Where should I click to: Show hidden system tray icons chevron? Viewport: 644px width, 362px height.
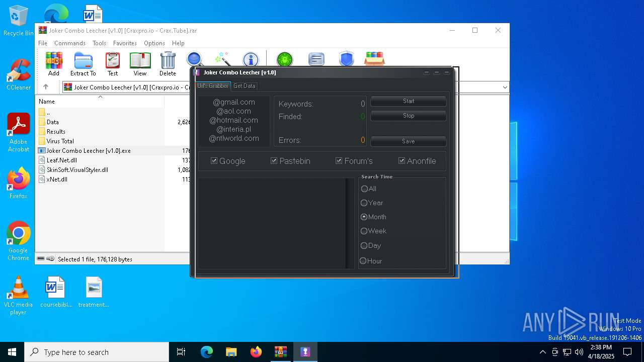click(x=542, y=352)
